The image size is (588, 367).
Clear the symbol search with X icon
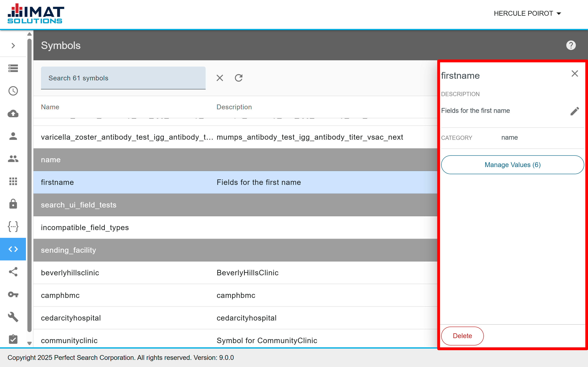(220, 78)
